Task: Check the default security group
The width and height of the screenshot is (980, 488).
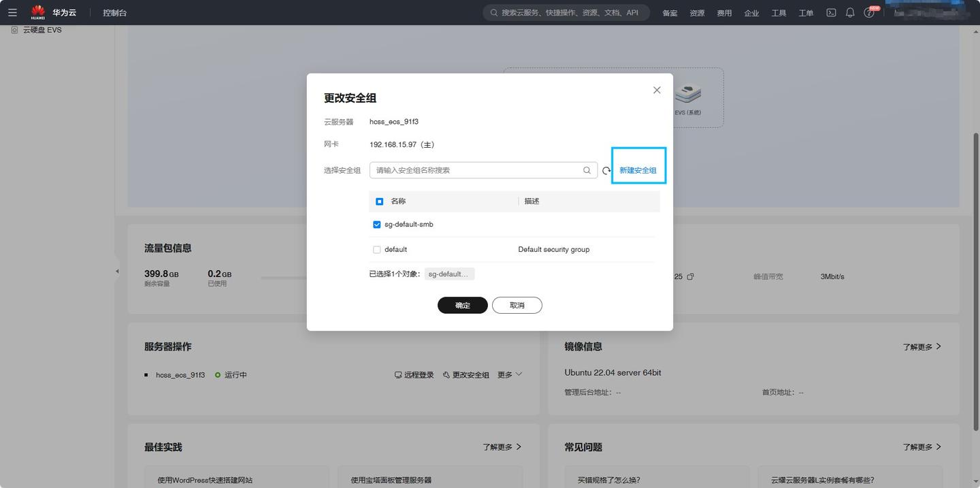Action: coord(376,250)
